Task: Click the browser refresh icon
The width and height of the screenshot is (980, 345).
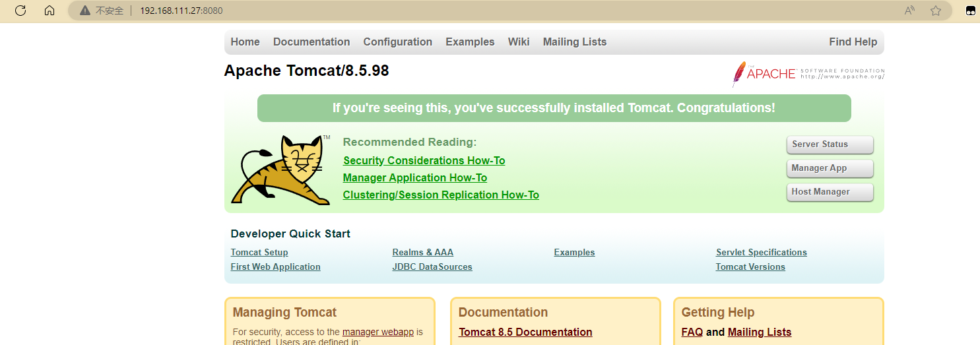Action: 20,11
